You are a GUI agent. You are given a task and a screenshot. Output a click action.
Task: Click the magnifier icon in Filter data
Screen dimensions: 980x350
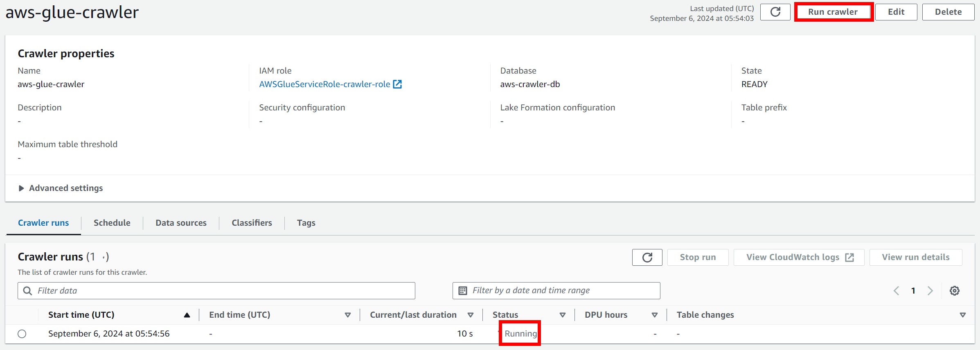point(27,291)
